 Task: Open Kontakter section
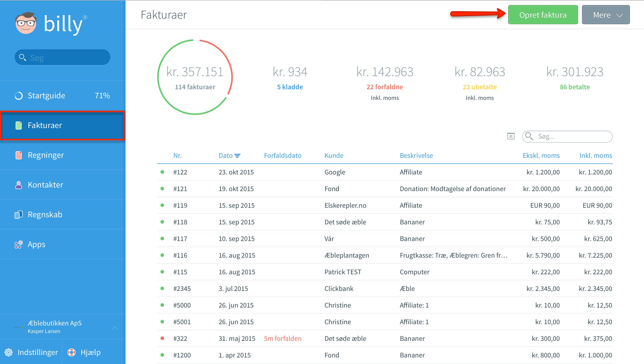point(62,185)
